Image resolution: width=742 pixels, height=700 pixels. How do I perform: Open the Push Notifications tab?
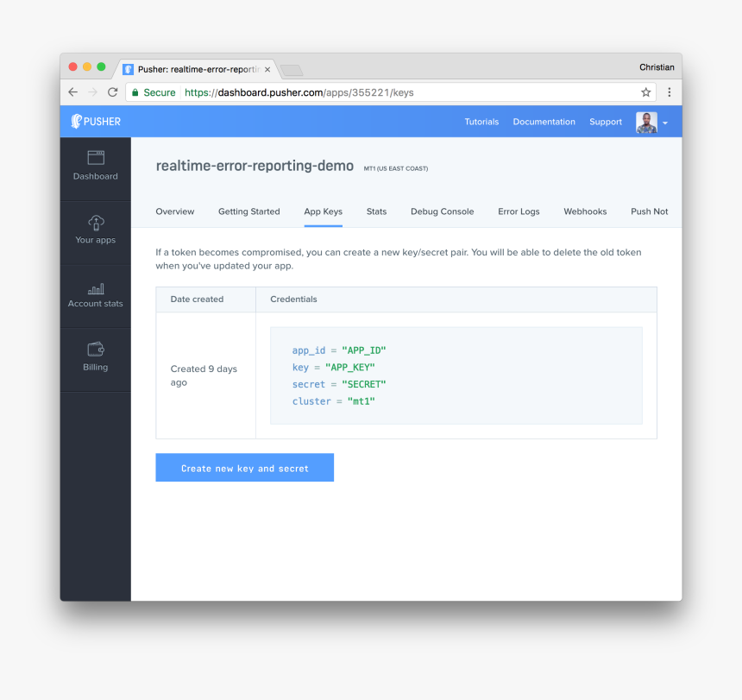[649, 211]
